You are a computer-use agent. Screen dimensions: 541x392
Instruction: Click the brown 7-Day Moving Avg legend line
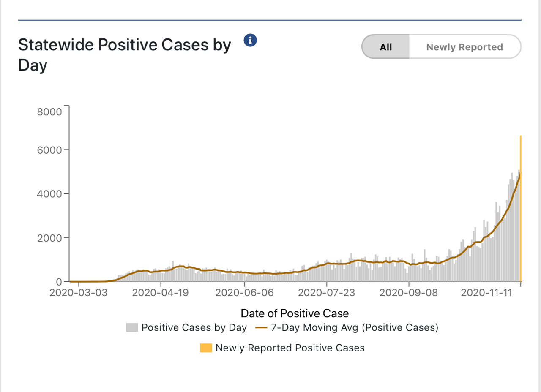pos(262,328)
